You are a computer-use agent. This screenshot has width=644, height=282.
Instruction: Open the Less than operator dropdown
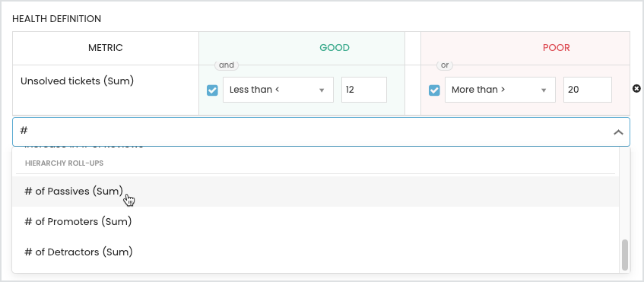[278, 90]
